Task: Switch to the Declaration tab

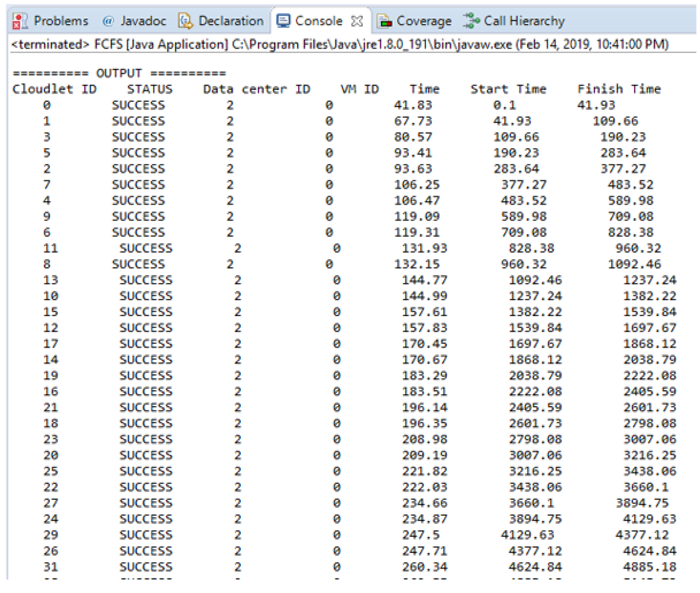Action: click(x=231, y=21)
